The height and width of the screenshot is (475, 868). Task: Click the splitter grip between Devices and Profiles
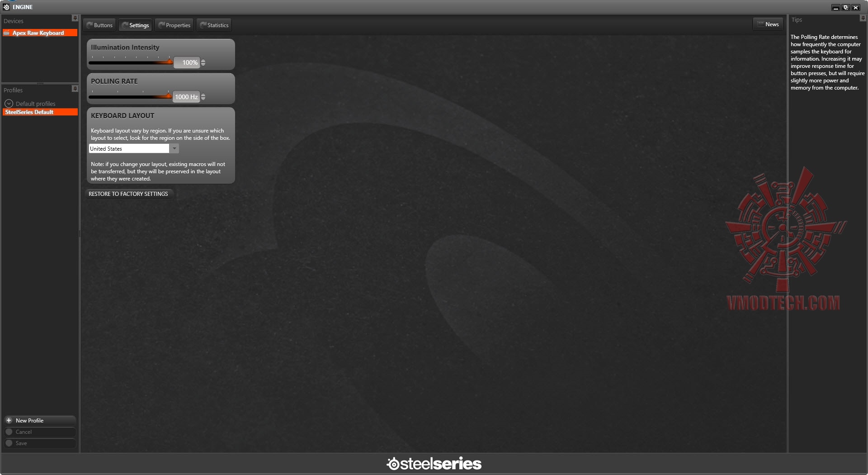click(40, 83)
